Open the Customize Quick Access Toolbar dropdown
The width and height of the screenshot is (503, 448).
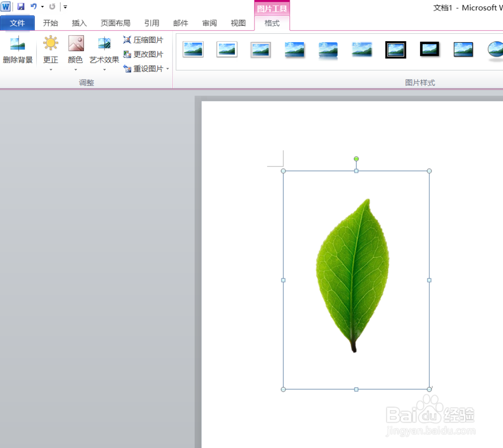click(65, 7)
